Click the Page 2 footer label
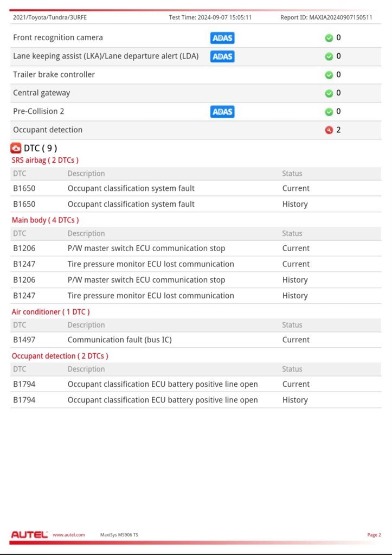Screen dimensions: 392x555 click(x=374, y=535)
